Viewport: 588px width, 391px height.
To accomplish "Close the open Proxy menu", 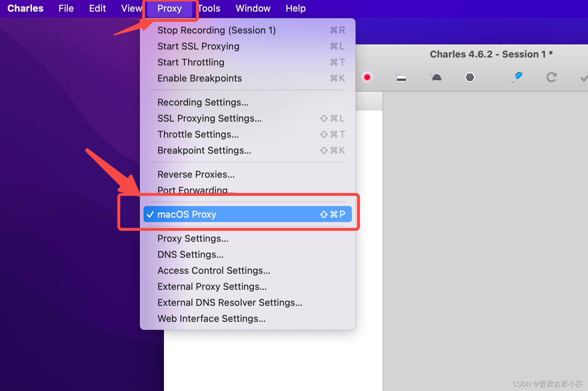I will tap(169, 8).
